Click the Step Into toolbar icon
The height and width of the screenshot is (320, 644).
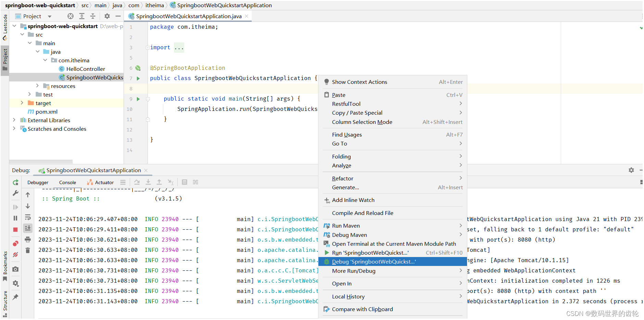[148, 182]
